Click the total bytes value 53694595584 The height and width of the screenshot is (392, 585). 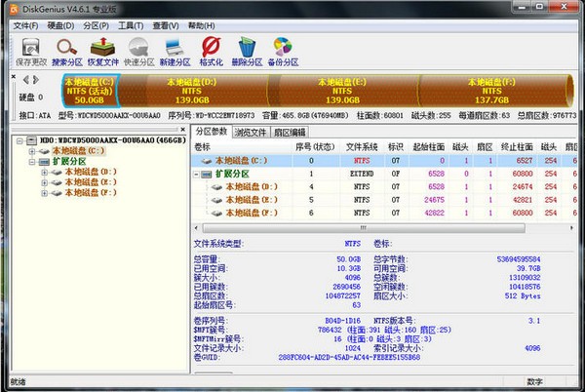519,259
